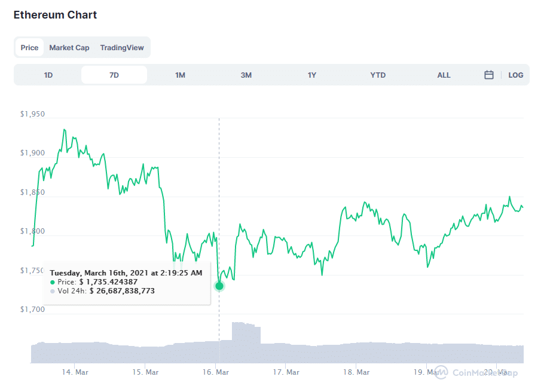This screenshot has width=547, height=392.
Task: Click the Ethereum Chart heading
Action: [55, 15]
